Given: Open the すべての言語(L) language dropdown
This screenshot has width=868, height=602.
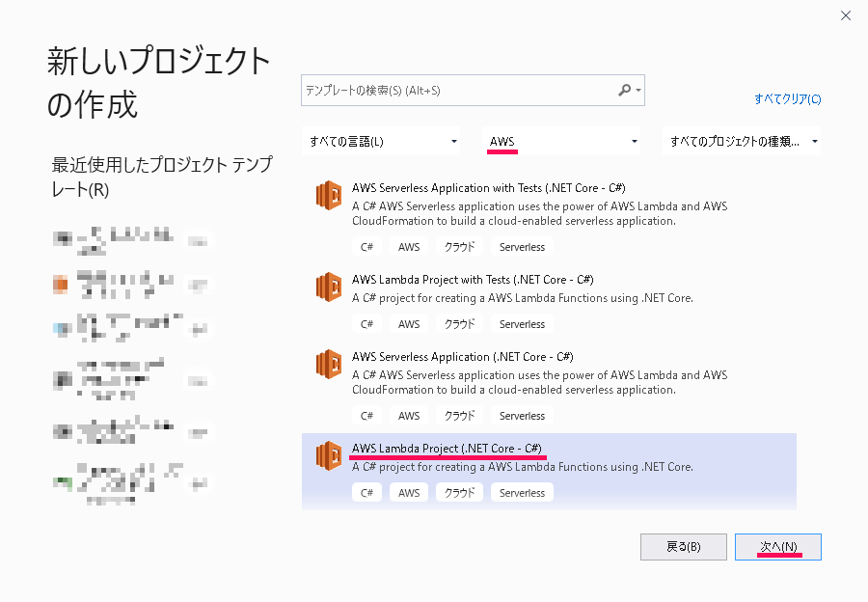Looking at the screenshot, I should pyautogui.click(x=381, y=141).
